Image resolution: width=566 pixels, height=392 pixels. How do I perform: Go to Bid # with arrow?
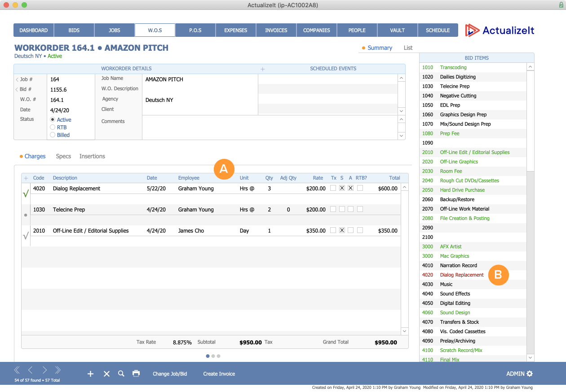click(x=17, y=89)
